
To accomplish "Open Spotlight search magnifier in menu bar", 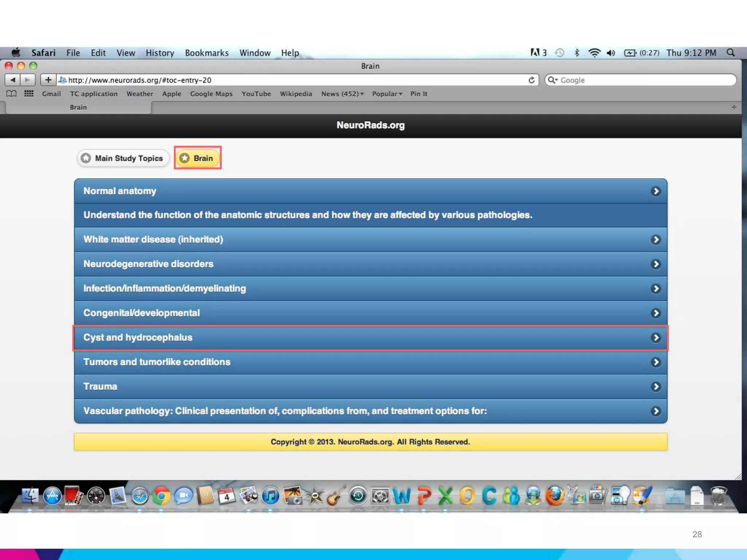I will 731,52.
